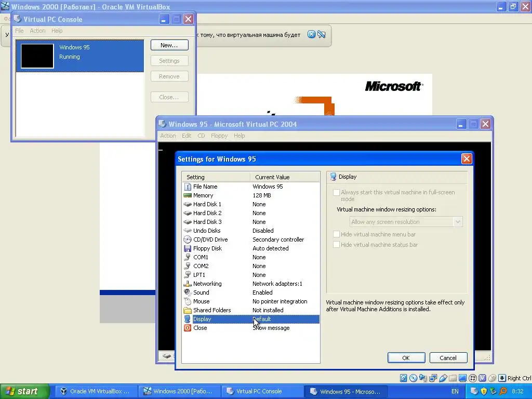Click the suppress notification icon in VirtualBox message bar
The height and width of the screenshot is (399, 532).
click(x=321, y=34)
